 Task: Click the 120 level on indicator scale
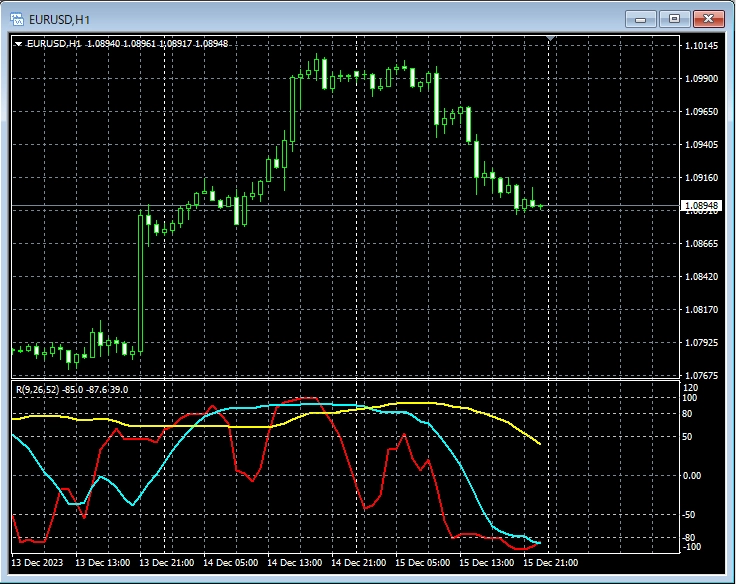point(690,387)
